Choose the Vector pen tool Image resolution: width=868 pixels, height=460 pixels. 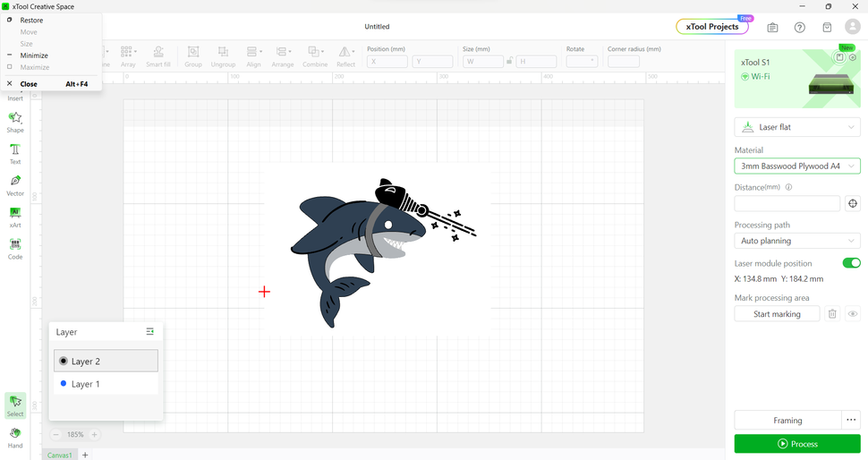click(x=15, y=185)
